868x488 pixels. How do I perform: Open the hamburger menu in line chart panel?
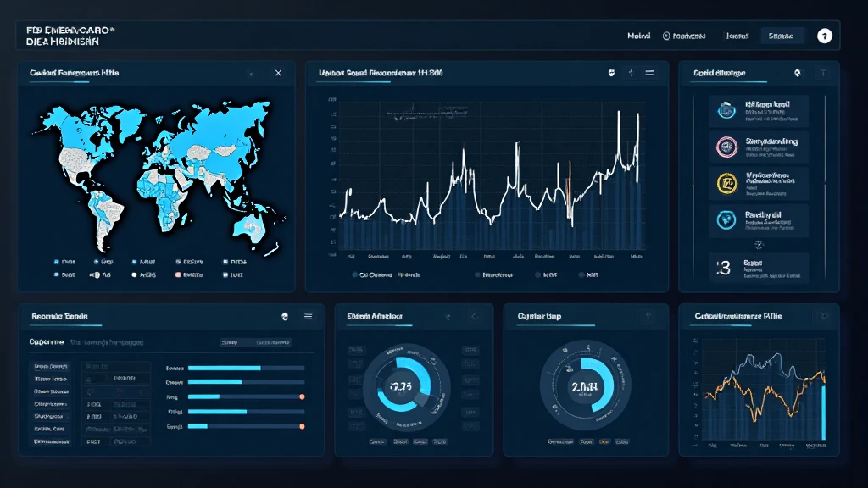tap(649, 74)
